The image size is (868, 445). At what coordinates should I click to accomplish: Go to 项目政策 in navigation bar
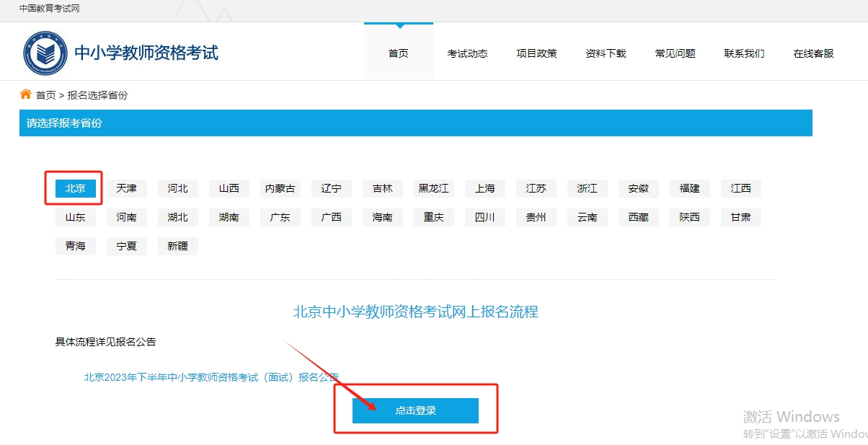point(536,53)
